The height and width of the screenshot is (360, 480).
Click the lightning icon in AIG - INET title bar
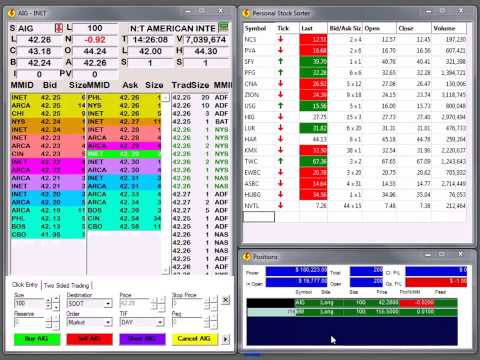click(12, 13)
